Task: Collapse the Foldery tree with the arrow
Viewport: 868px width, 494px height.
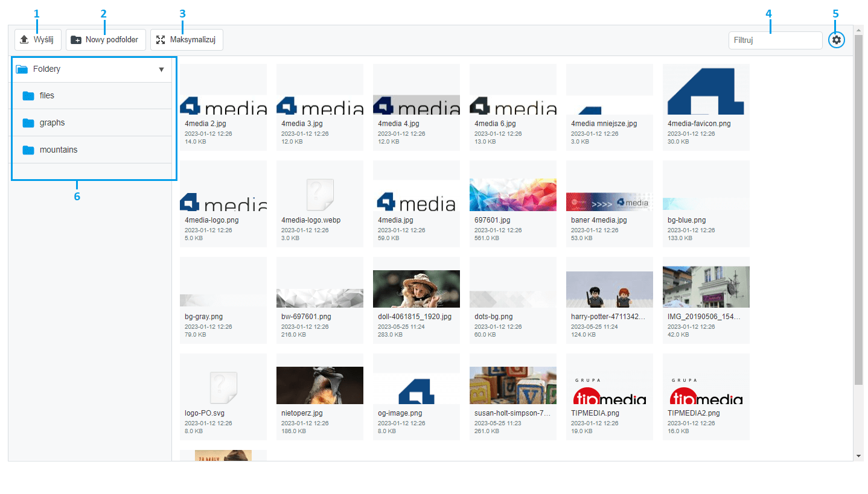Action: pos(161,69)
